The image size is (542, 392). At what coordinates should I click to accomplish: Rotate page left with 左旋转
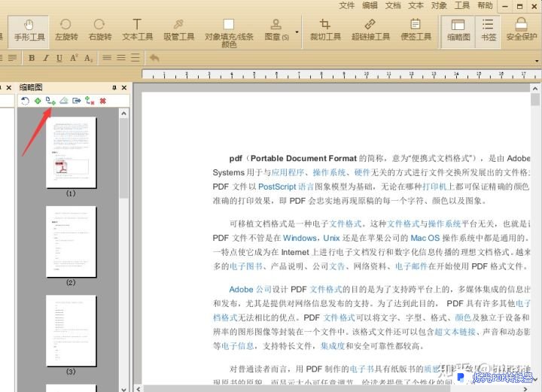pos(66,30)
